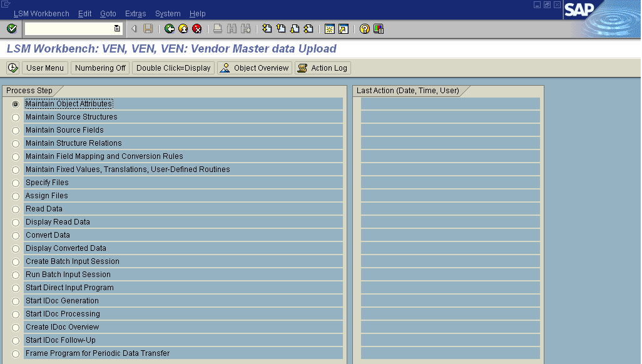The height and width of the screenshot is (364, 642).
Task: Select the Specify Files radio button
Action: tap(16, 183)
